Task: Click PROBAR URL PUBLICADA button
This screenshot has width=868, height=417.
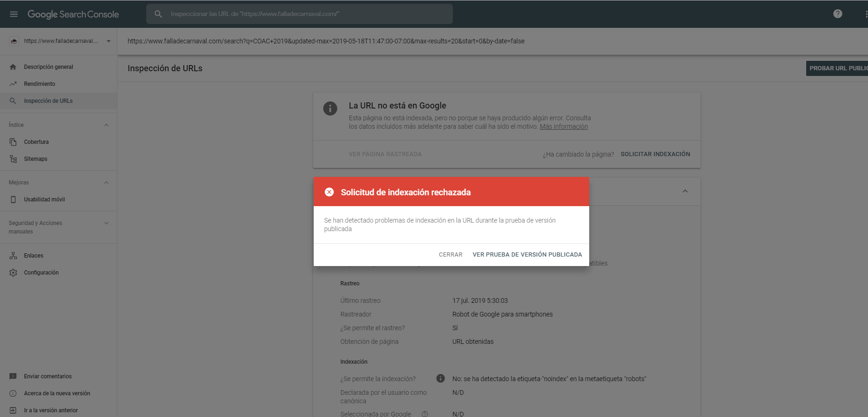Action: click(837, 68)
